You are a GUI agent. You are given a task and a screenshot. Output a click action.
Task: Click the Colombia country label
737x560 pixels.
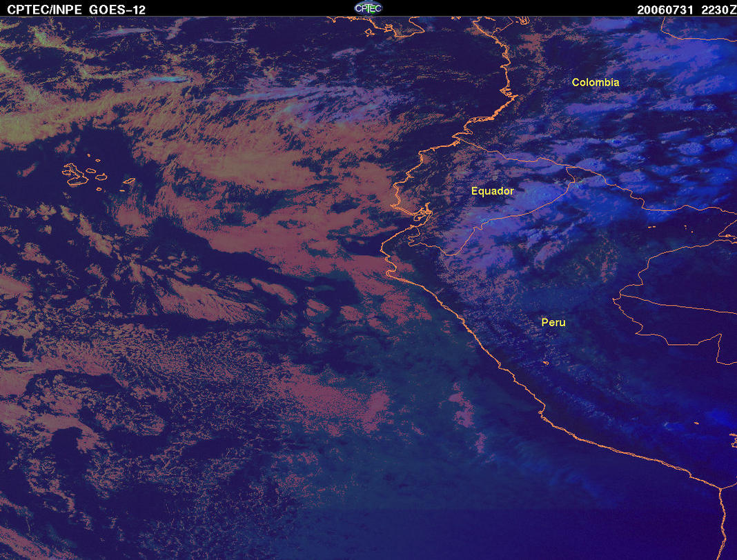[596, 82]
